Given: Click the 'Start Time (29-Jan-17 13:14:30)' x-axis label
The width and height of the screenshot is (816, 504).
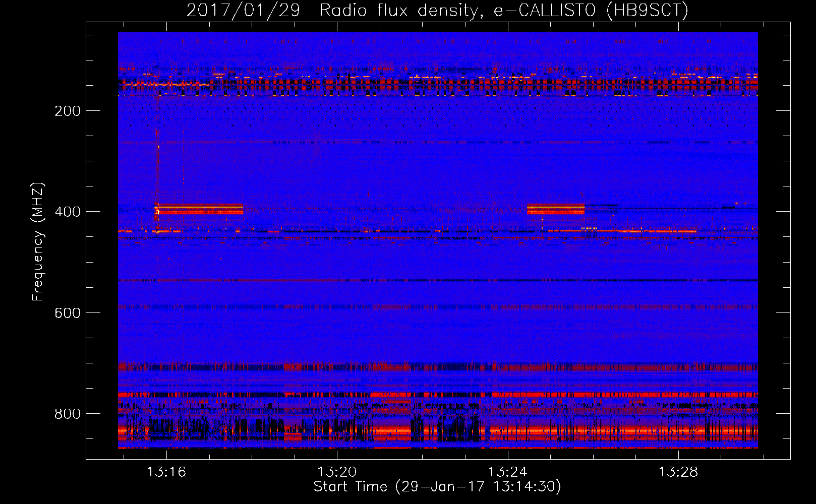Looking at the screenshot, I should click(437, 487).
